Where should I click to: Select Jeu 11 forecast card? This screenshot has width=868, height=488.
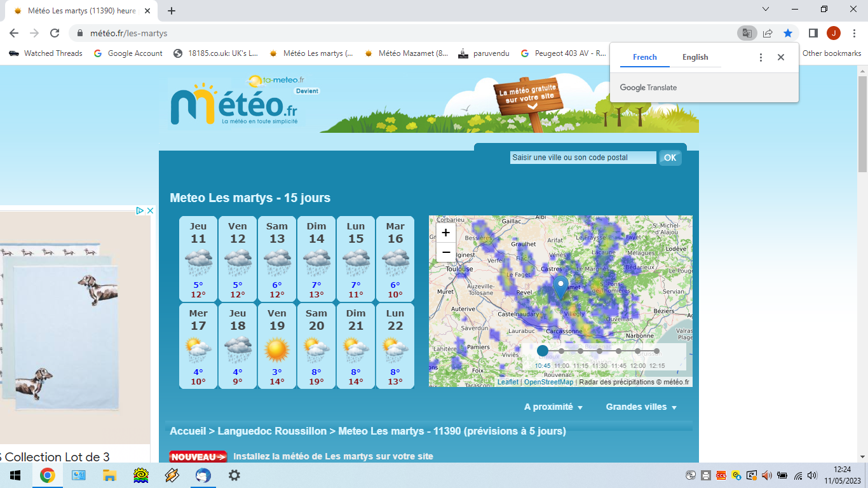198,259
